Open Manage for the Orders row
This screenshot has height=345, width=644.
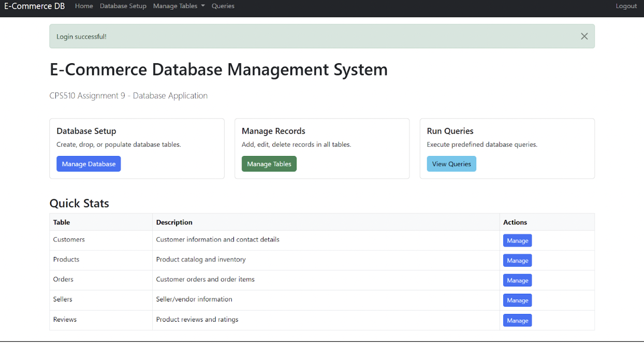517,280
